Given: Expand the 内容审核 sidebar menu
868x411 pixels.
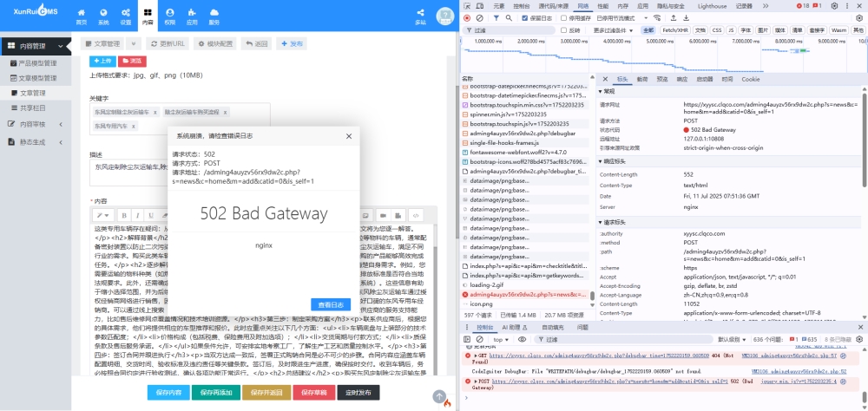Looking at the screenshot, I should pyautogui.click(x=36, y=125).
